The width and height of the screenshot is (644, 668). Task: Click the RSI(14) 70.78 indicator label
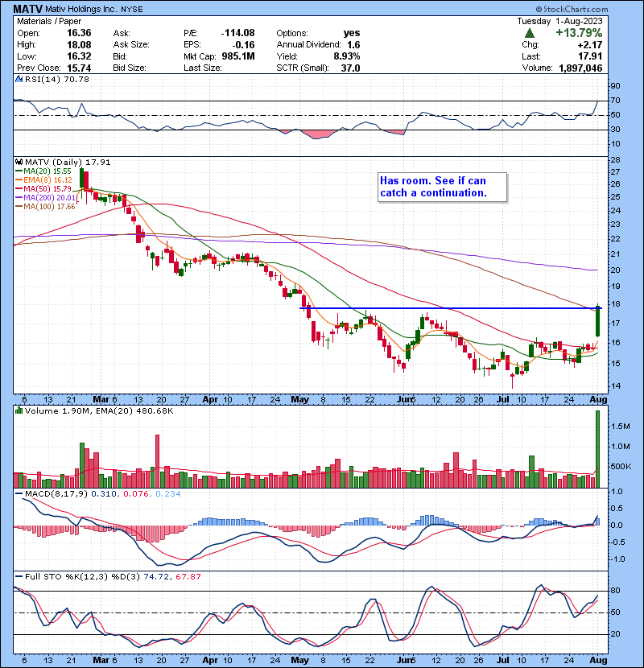(57, 79)
